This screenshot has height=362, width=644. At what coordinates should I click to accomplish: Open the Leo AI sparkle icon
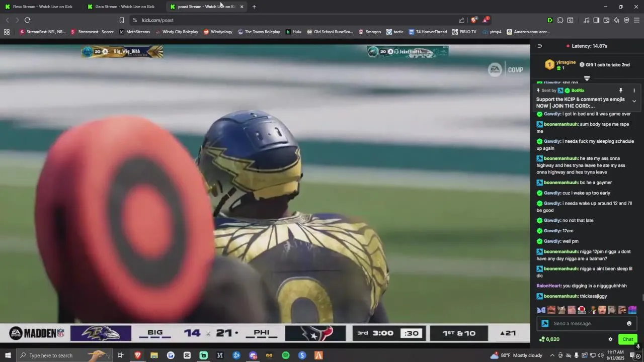pyautogui.click(x=616, y=20)
